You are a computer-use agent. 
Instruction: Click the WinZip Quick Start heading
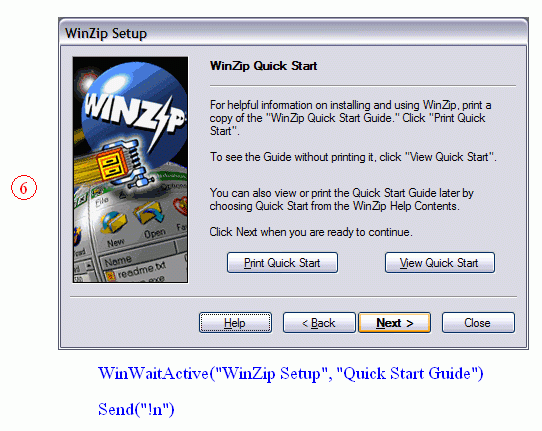point(263,66)
